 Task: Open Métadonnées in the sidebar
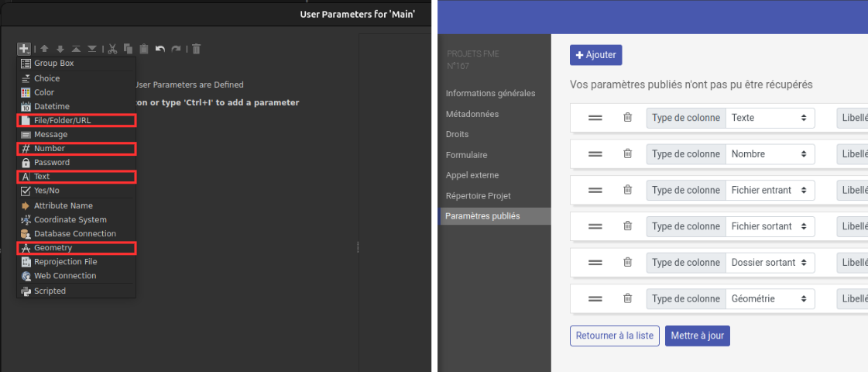(472, 114)
